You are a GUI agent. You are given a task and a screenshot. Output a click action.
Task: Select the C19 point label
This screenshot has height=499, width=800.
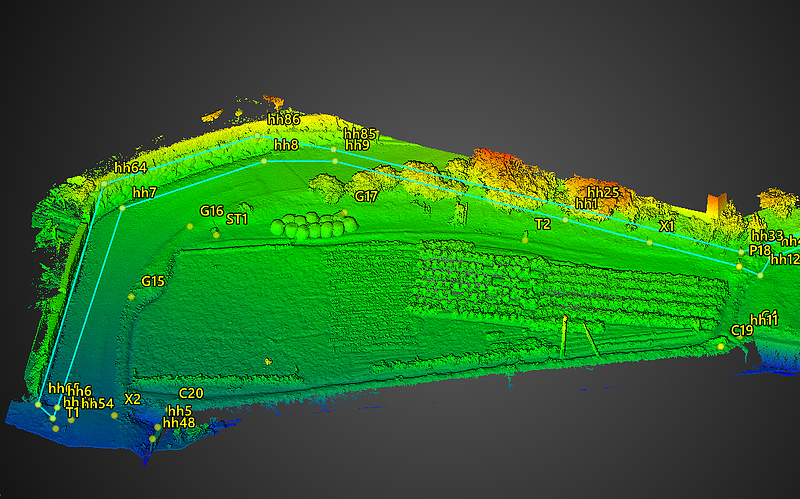pos(742,331)
